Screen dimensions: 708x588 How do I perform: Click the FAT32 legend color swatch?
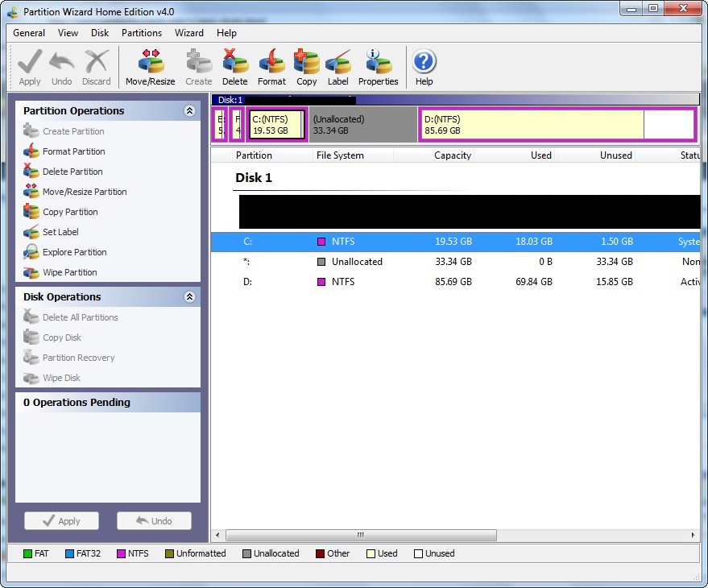(x=69, y=553)
